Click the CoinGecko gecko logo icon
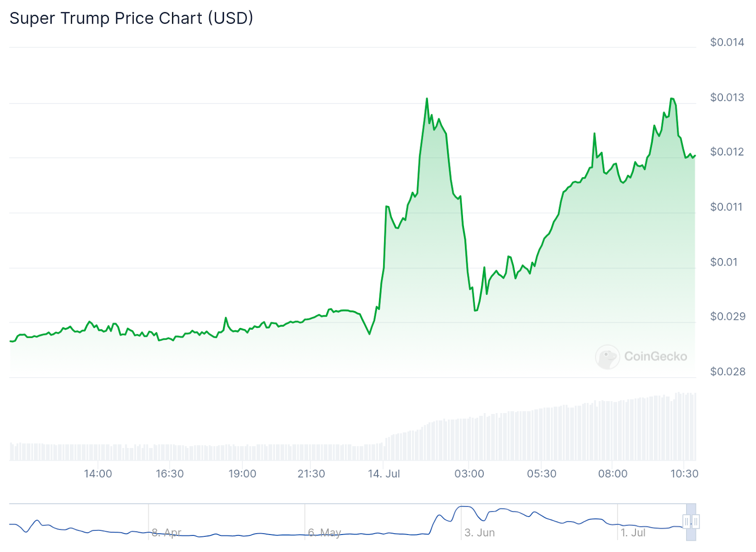The image size is (756, 552). tap(607, 357)
